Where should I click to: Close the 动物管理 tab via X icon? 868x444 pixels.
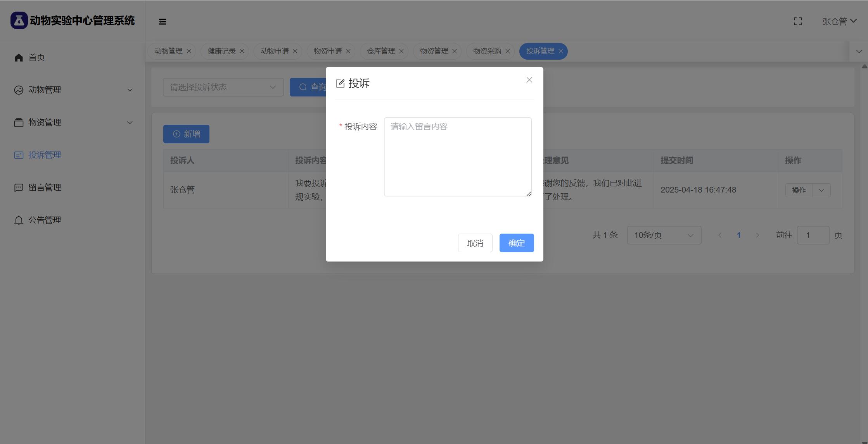[189, 52]
